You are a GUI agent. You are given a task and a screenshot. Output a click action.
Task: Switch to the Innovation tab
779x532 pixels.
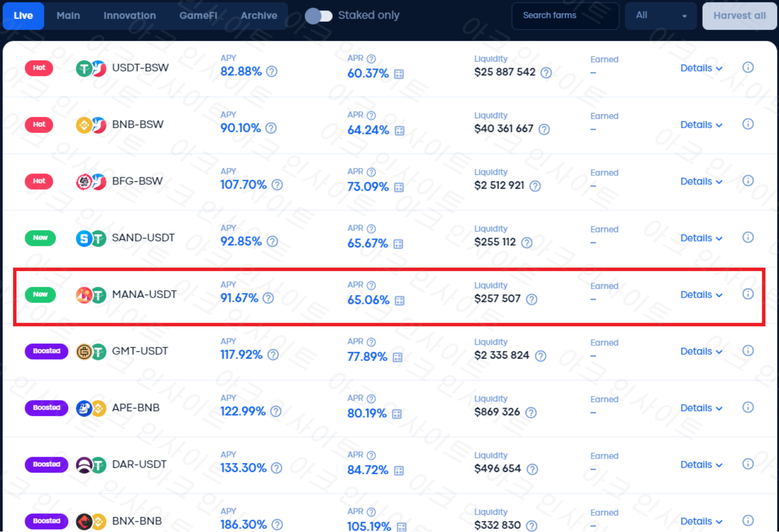130,16
